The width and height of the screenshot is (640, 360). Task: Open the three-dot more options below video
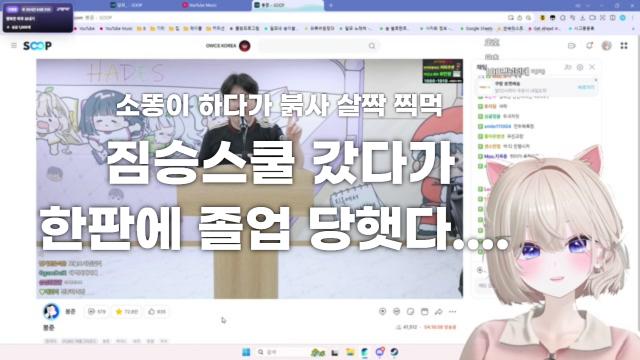point(452,311)
